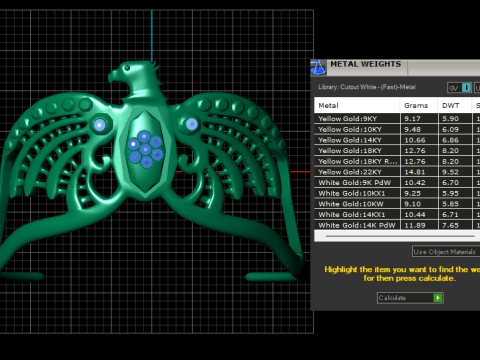
Task: Select the White Gold:14K PdW row
Action: point(397,225)
